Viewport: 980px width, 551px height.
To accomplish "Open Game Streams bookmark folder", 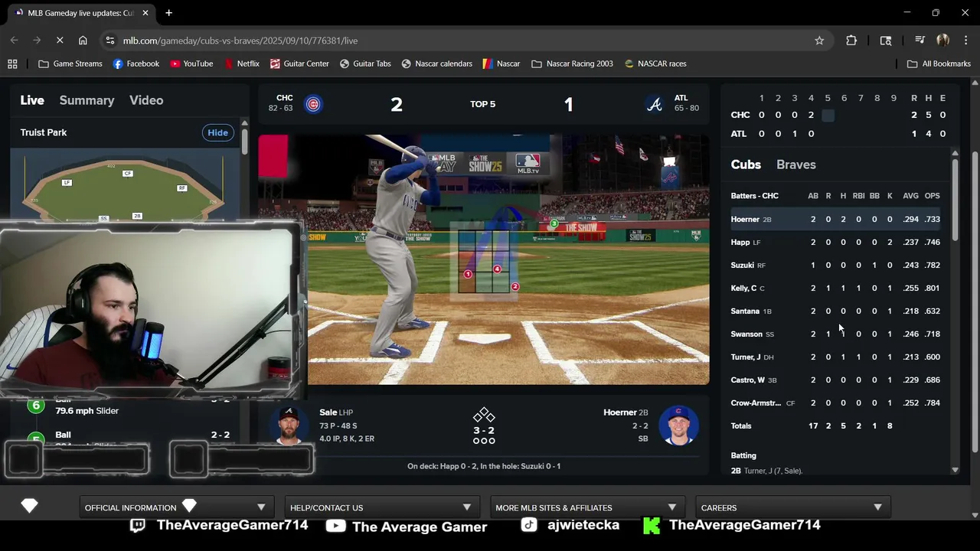I will coord(70,64).
